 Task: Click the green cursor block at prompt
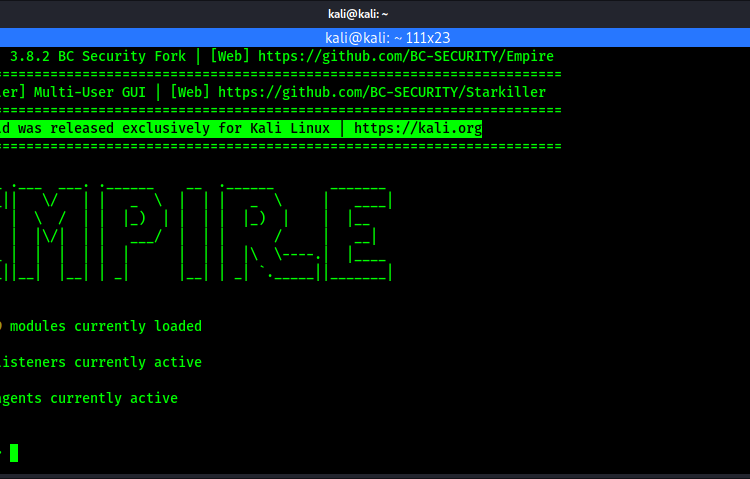point(13,453)
